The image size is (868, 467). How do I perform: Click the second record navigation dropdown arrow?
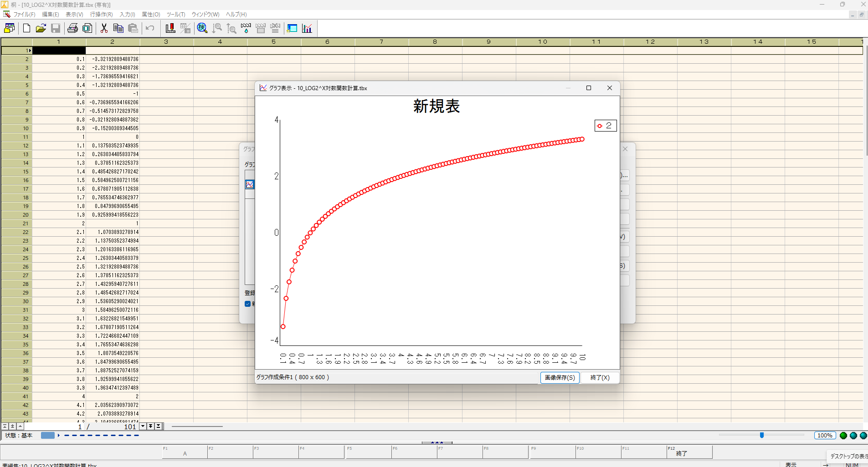(151, 426)
